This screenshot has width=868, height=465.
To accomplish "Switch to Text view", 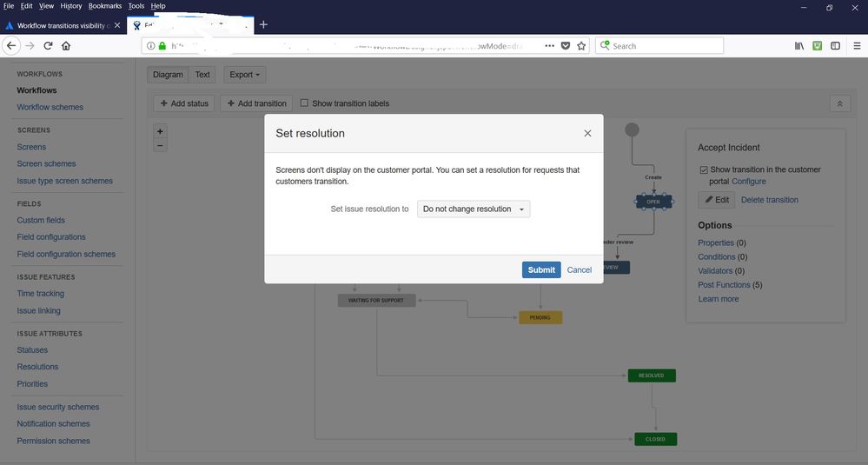I will coord(202,75).
